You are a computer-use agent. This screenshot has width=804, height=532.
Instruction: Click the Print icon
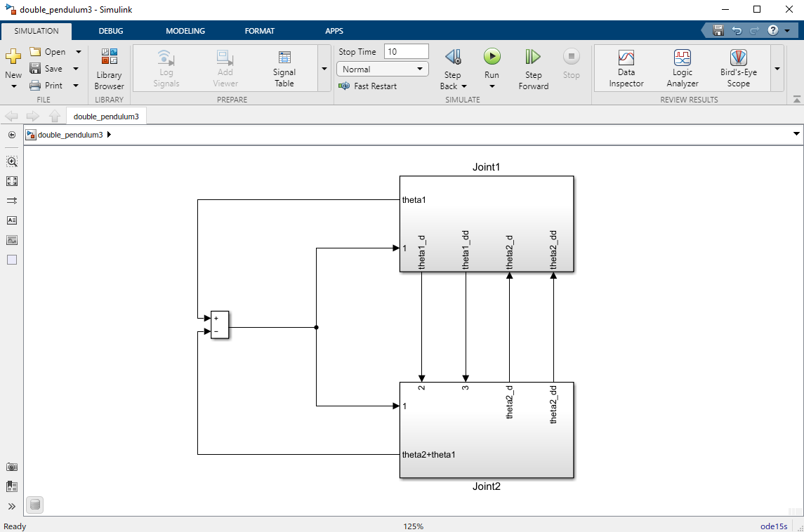tap(35, 85)
